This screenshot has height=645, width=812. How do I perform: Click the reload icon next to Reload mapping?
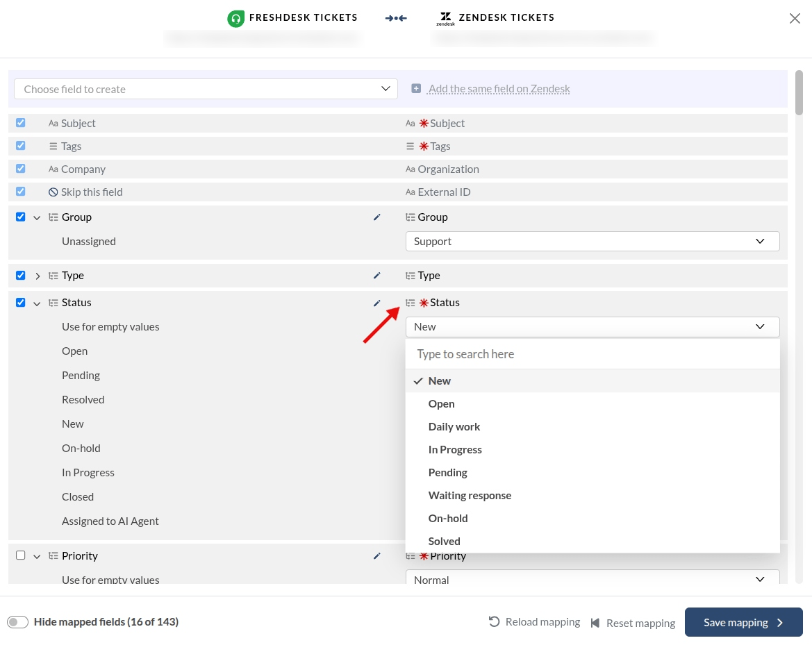pyautogui.click(x=494, y=621)
